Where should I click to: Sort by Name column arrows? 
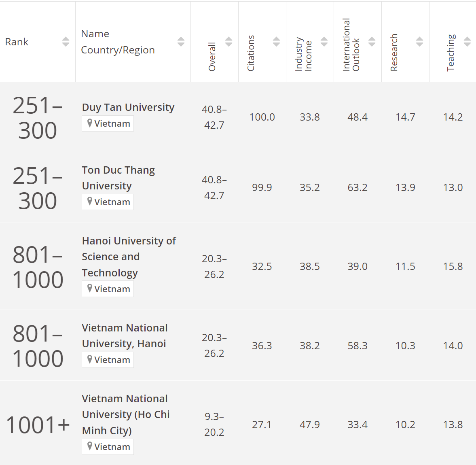181,42
